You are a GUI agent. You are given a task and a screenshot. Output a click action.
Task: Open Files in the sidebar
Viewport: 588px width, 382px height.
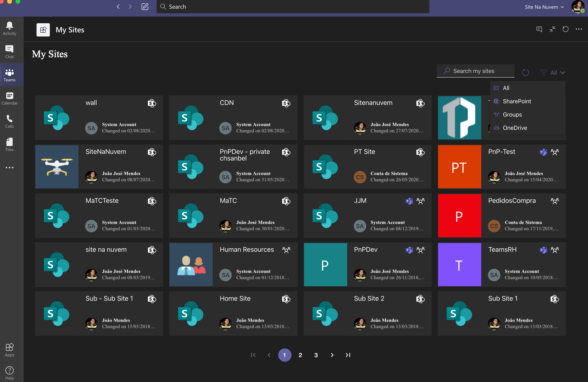(9, 145)
